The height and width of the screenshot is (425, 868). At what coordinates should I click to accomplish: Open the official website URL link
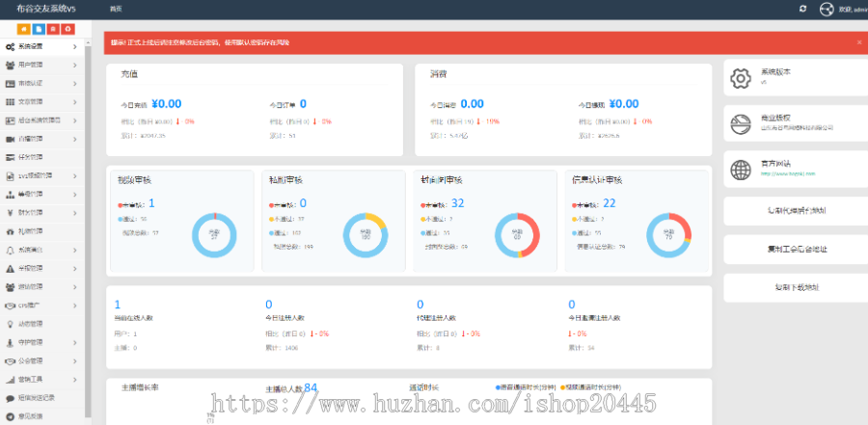(x=788, y=173)
